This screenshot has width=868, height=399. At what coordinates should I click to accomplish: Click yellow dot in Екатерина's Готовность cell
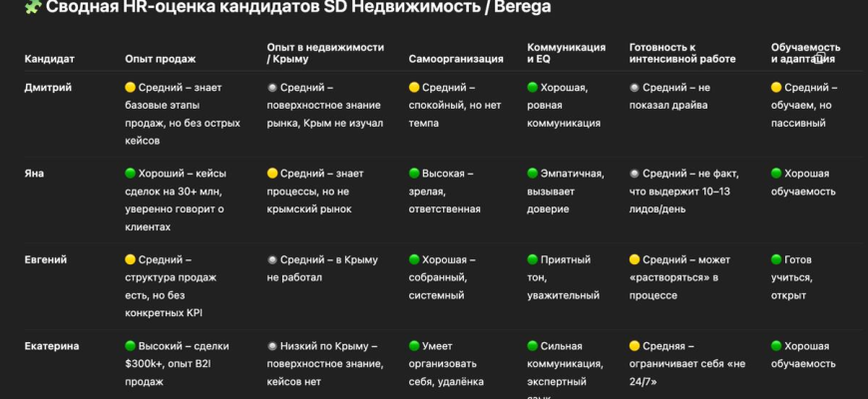click(x=635, y=346)
